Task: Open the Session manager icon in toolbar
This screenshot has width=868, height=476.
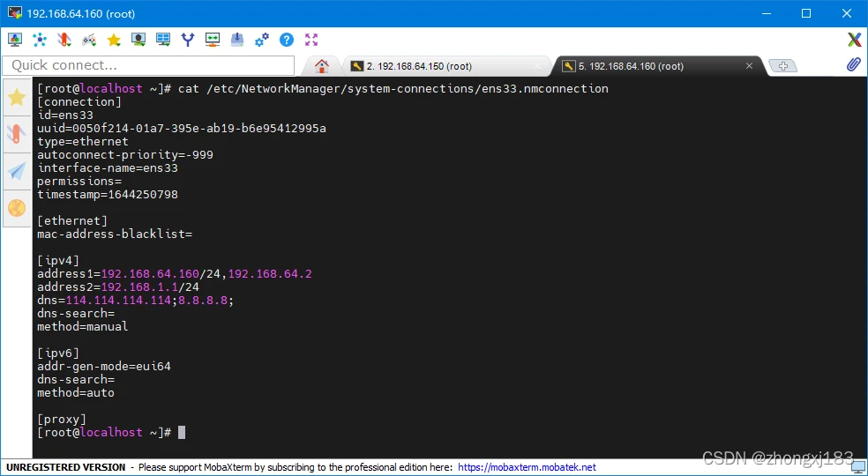Action: point(15,40)
